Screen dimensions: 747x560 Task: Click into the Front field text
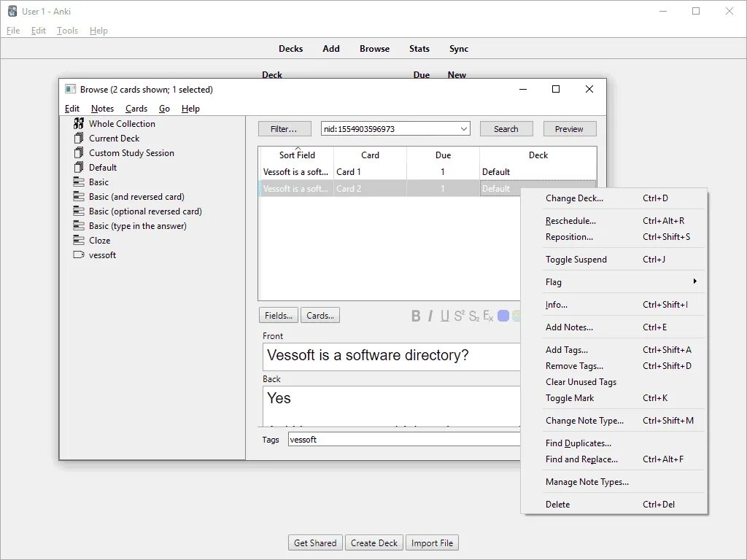[368, 355]
